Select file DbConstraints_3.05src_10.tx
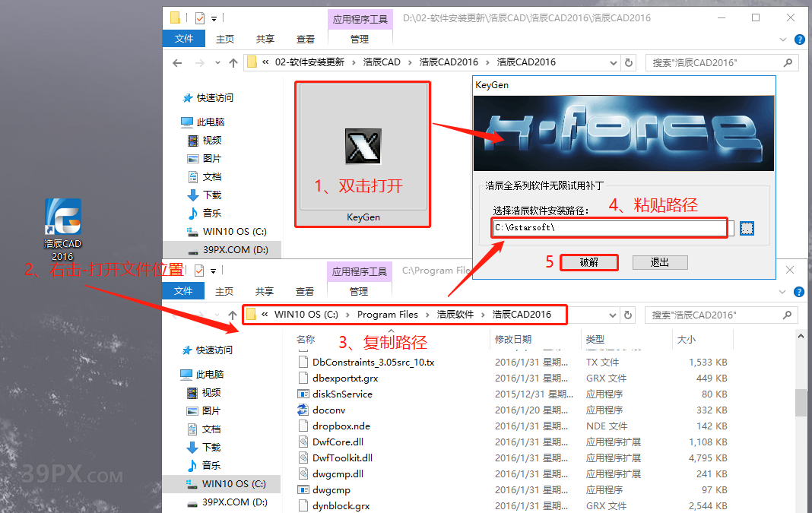Image resolution: width=812 pixels, height=513 pixels. [x=373, y=363]
